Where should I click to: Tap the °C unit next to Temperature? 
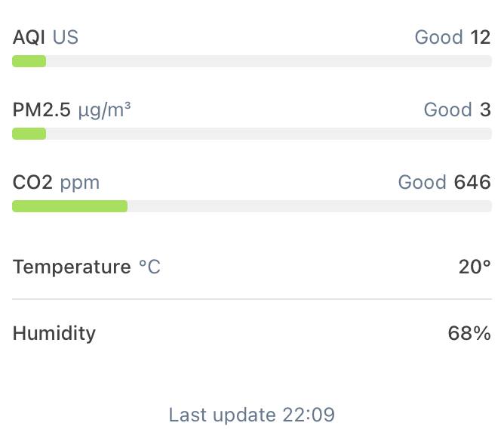(x=149, y=267)
